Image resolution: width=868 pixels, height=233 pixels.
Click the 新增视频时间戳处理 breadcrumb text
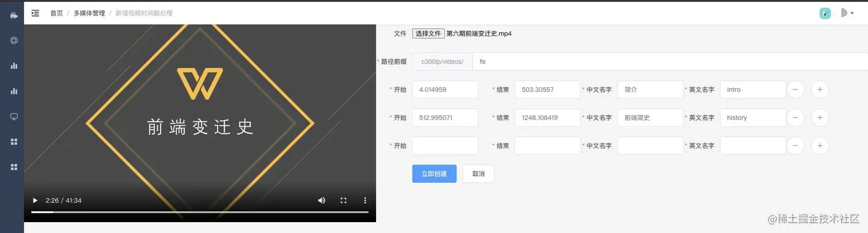pos(144,13)
